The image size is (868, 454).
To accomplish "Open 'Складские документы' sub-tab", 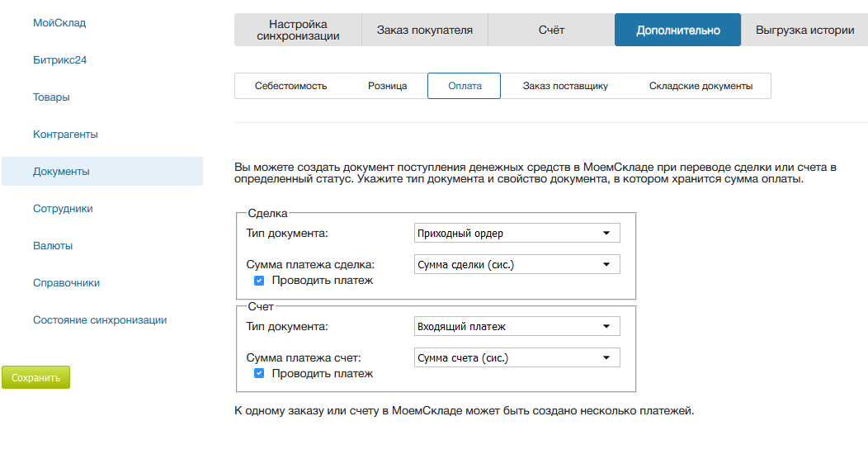I will coord(701,86).
